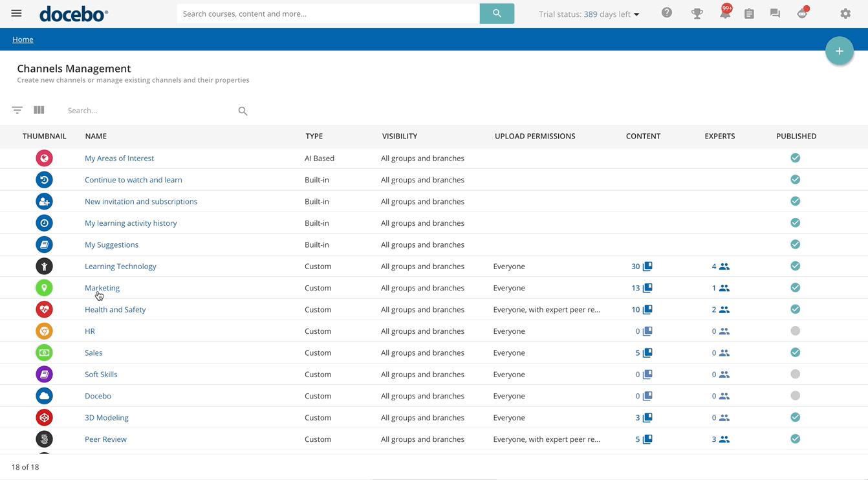Toggle published status for HR channel

(x=795, y=331)
